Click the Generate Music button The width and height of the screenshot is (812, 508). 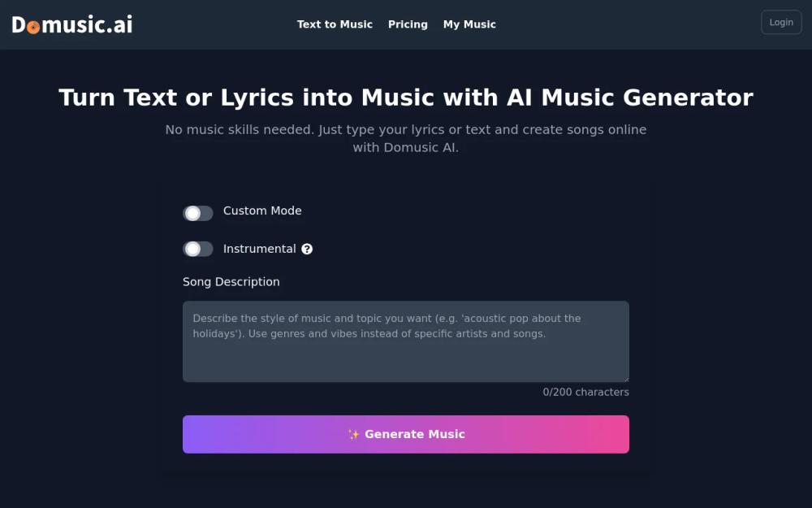coord(406,434)
